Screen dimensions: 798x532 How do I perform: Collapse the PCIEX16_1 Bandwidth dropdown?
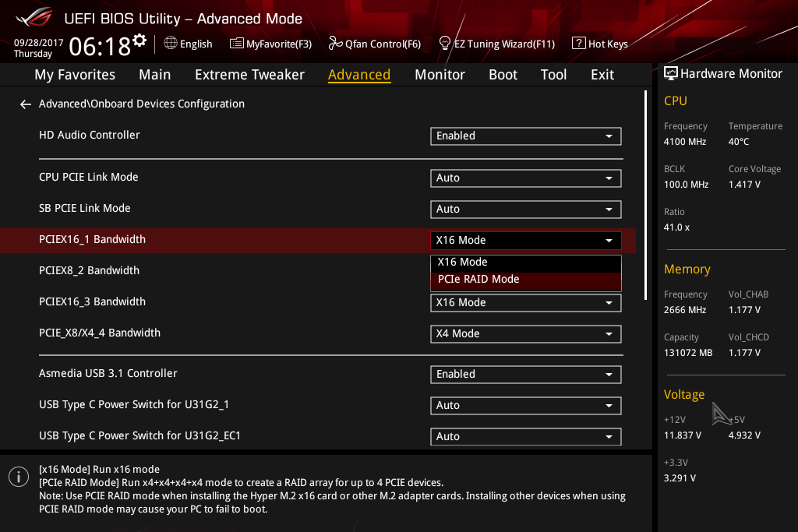tap(526, 240)
